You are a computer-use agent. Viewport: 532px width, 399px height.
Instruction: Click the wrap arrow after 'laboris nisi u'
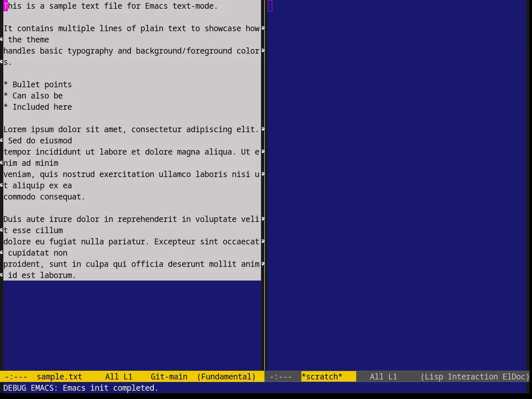pyautogui.click(x=263, y=174)
